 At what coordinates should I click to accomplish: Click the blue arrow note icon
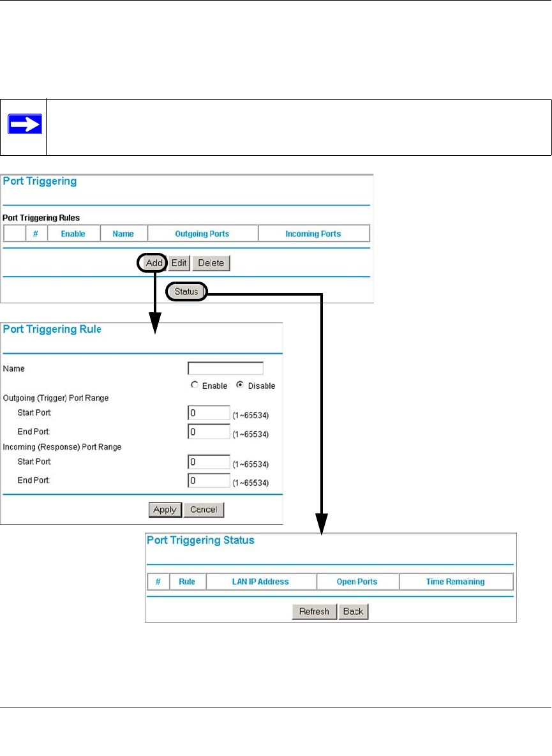[25, 125]
